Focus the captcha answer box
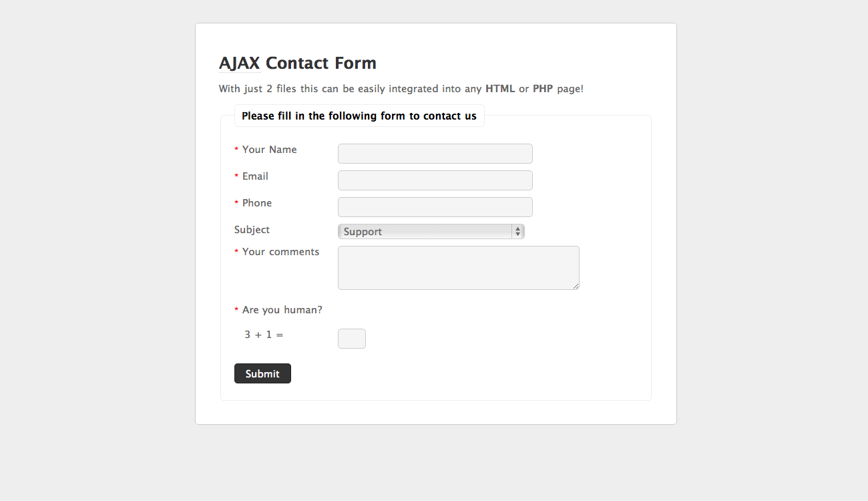This screenshot has height=501, width=868. tap(351, 339)
